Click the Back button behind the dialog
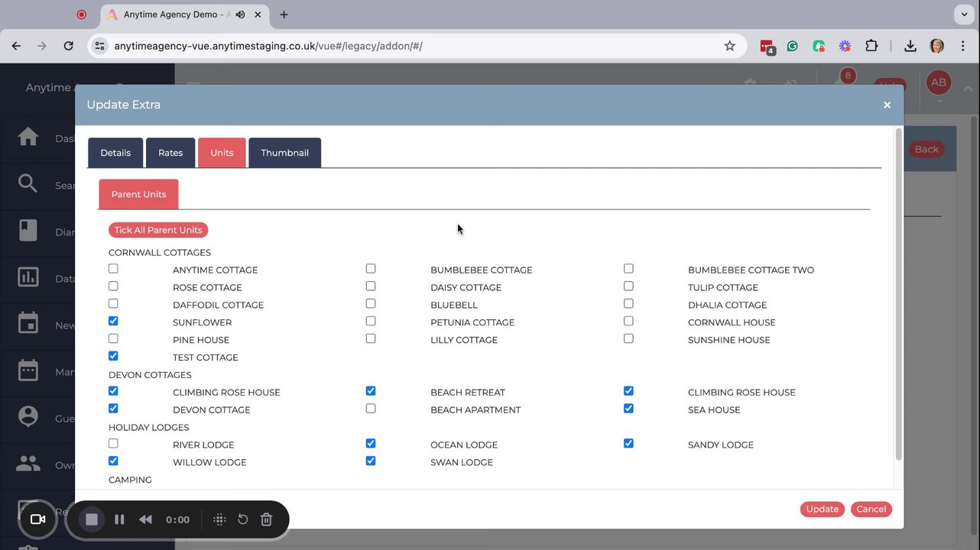This screenshot has width=980, height=550. click(x=926, y=150)
